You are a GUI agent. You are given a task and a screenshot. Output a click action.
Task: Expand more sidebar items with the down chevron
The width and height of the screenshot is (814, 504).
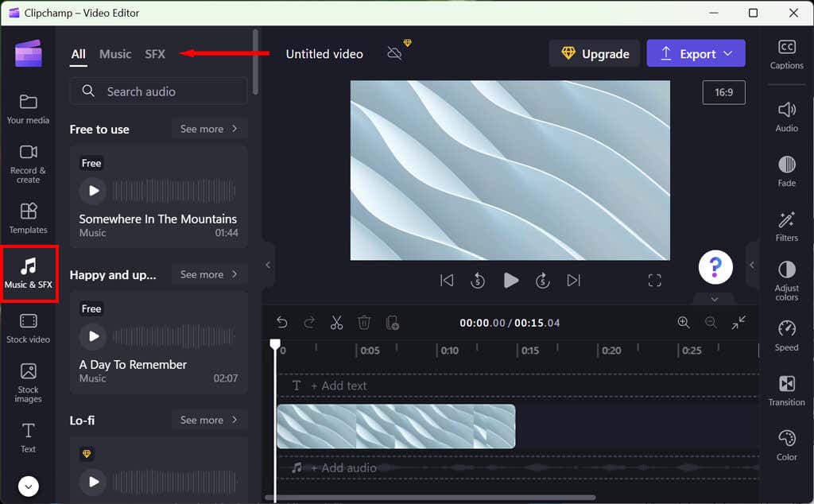28,487
